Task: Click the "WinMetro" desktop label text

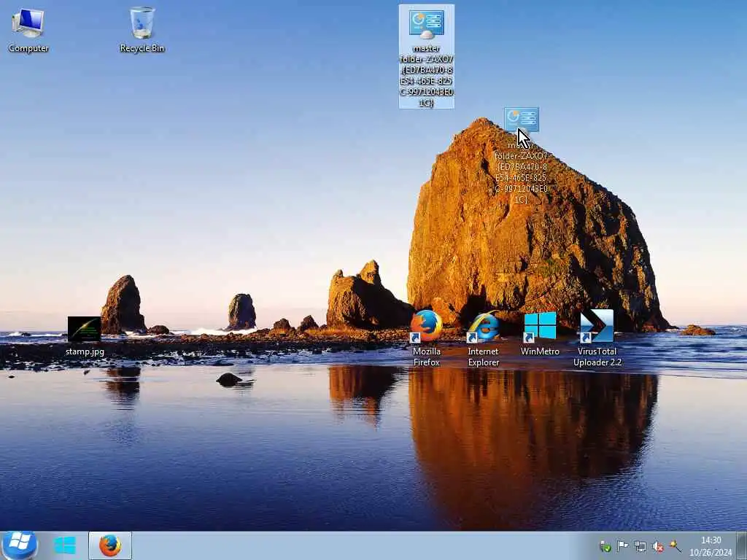Action: (x=540, y=351)
